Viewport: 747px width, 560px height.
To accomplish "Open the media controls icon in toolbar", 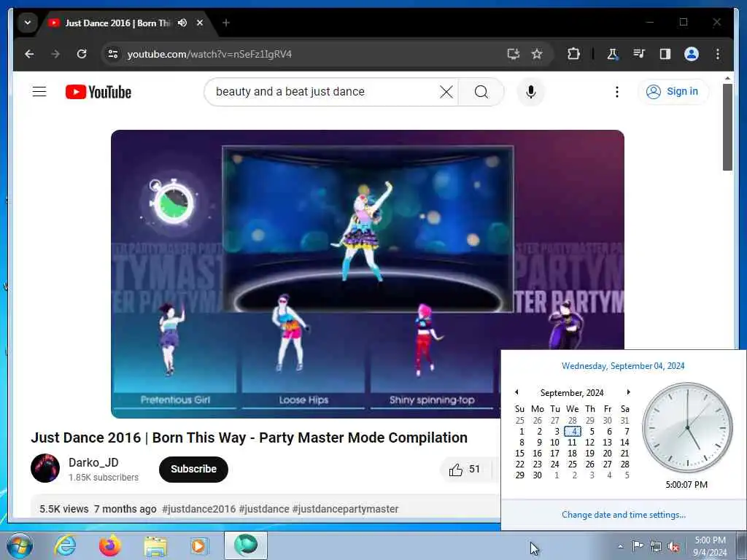I will click(x=639, y=54).
